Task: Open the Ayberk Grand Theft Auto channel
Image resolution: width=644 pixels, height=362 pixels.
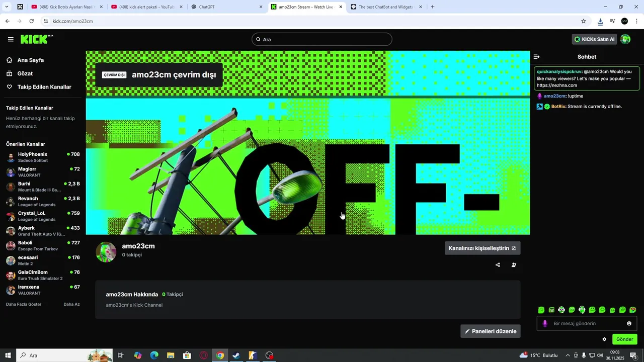Action: pyautogui.click(x=43, y=231)
